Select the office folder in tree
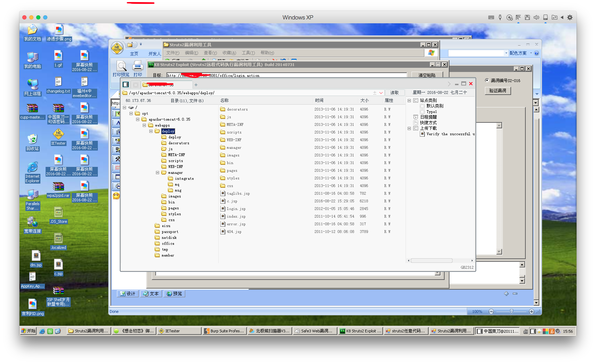596x364 pixels. pyautogui.click(x=165, y=243)
